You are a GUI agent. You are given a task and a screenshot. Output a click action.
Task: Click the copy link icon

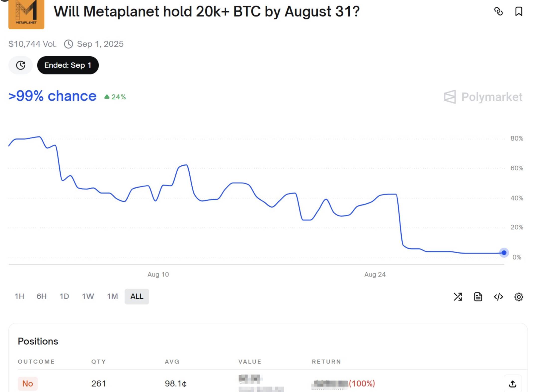(498, 11)
